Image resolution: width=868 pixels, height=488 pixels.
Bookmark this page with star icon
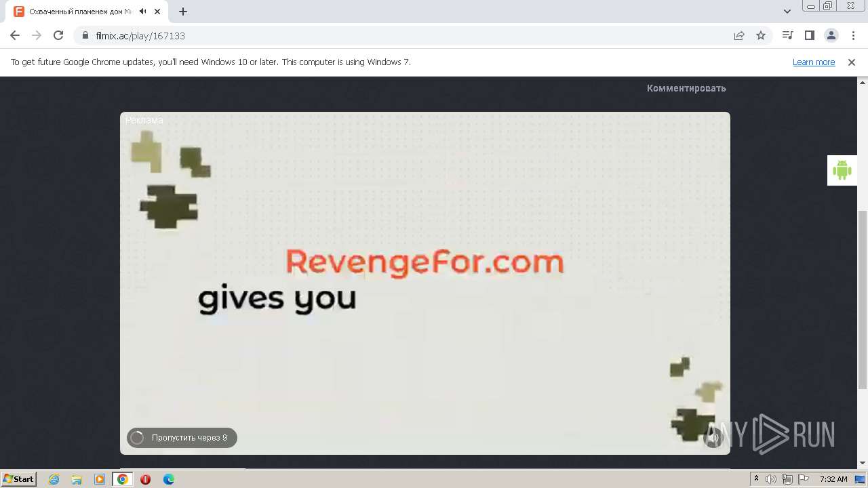point(761,35)
